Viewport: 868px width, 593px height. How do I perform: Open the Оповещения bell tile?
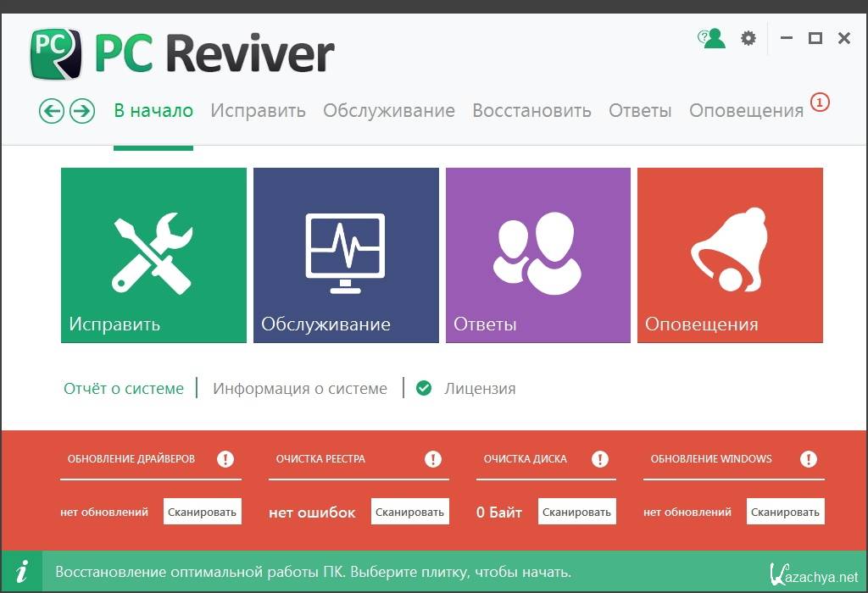(x=730, y=255)
